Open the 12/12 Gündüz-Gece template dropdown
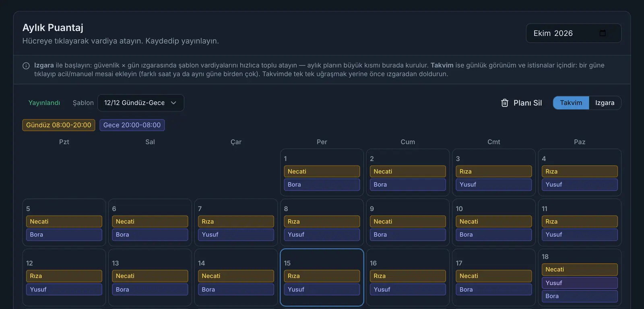 [x=140, y=103]
